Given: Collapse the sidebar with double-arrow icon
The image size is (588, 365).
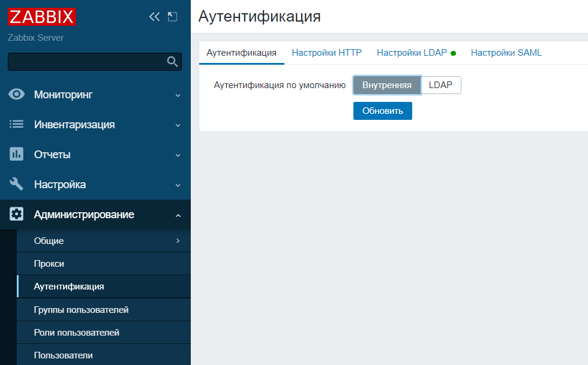Looking at the screenshot, I should [155, 17].
